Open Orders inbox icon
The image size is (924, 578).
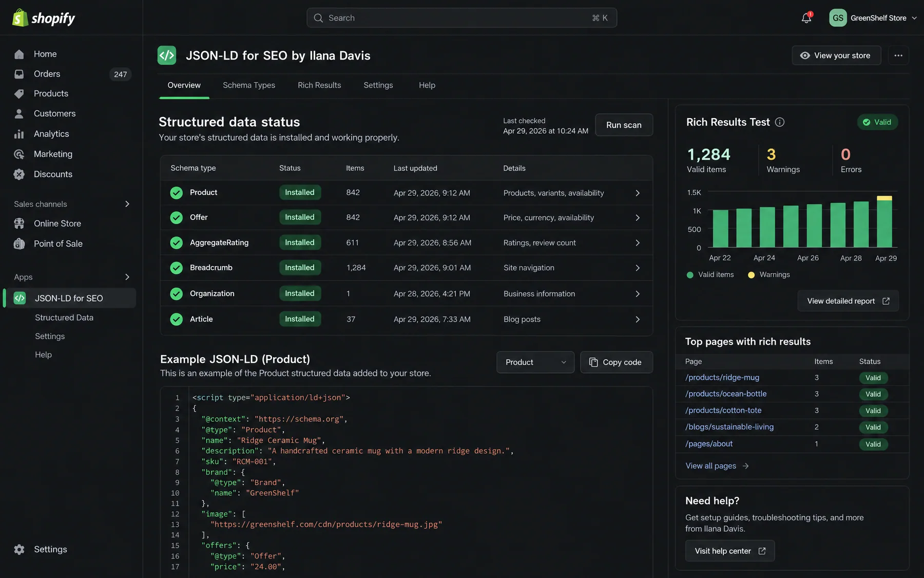[19, 74]
